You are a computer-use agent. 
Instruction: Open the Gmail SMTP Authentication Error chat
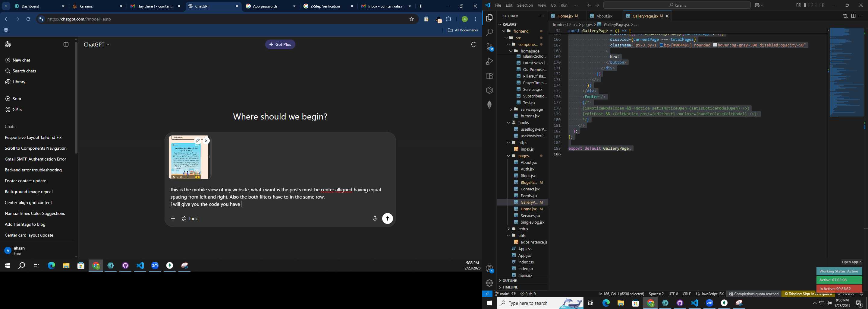pos(35,159)
